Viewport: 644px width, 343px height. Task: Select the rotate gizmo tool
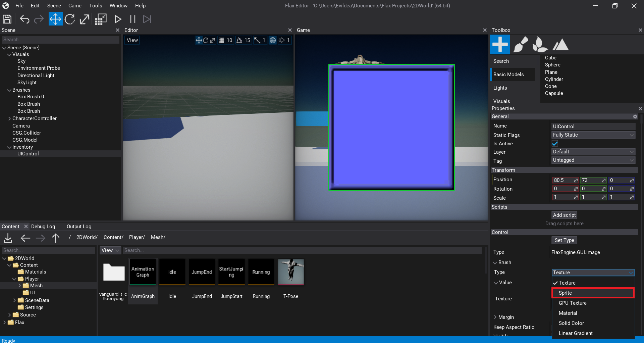[70, 19]
